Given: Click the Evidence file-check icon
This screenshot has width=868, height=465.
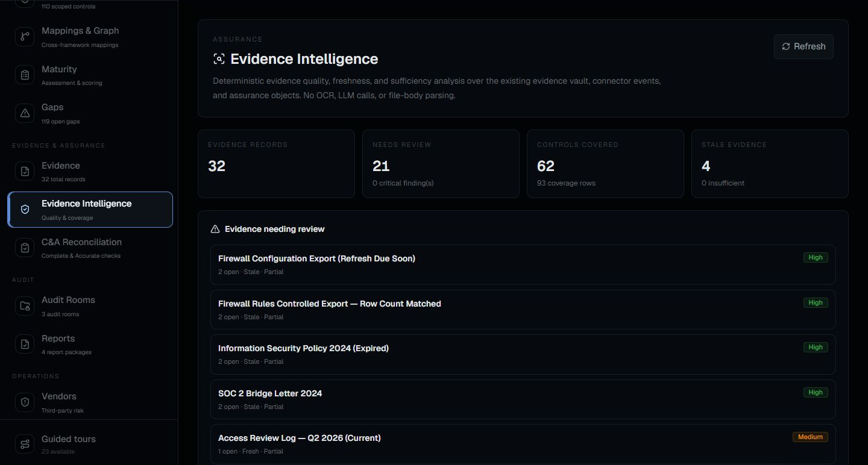Looking at the screenshot, I should [x=25, y=172].
